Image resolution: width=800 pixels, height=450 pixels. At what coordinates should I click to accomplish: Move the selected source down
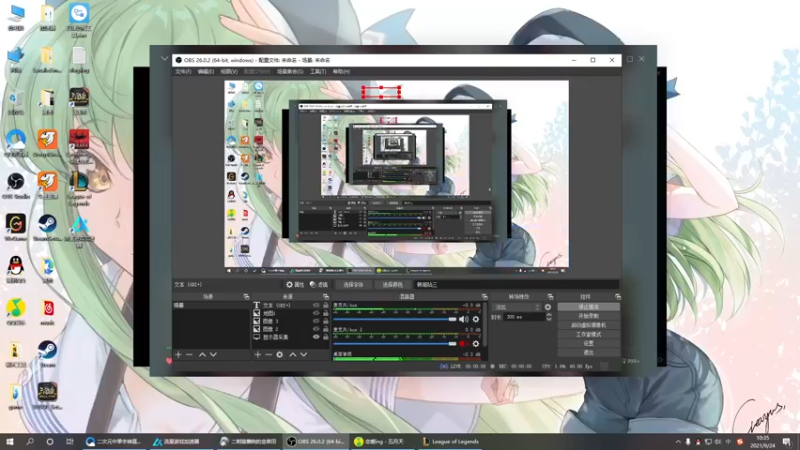(304, 354)
